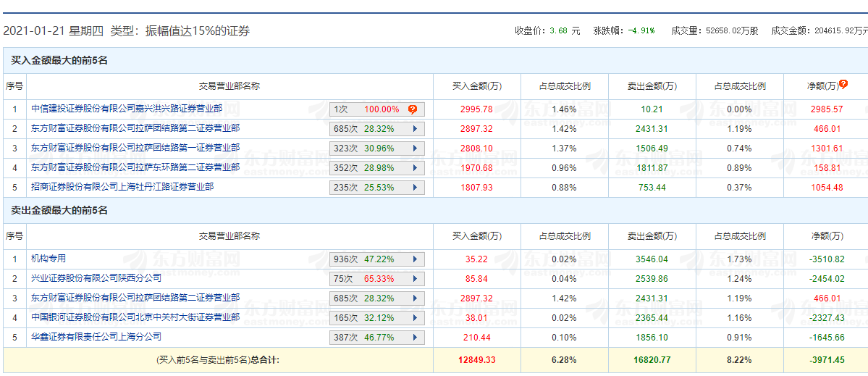Open the 东方财富证券拉萨东环路第二证券营业部 link

click(x=135, y=167)
